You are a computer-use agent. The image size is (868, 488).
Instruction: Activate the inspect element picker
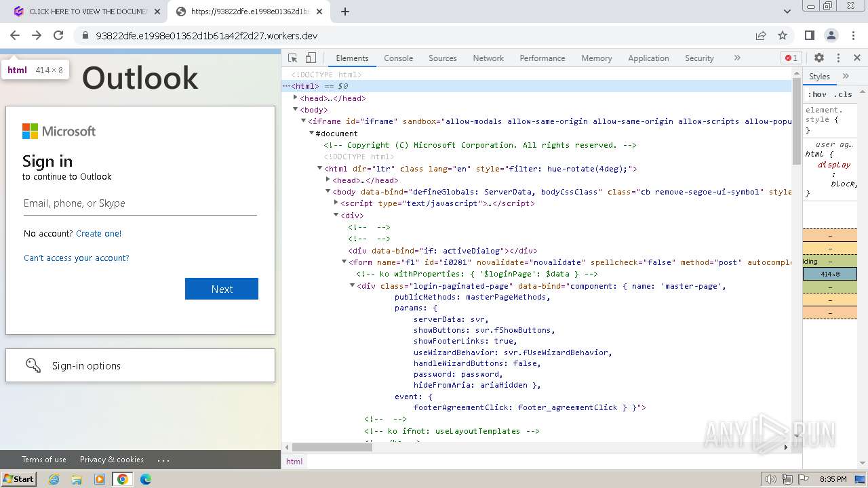point(293,58)
